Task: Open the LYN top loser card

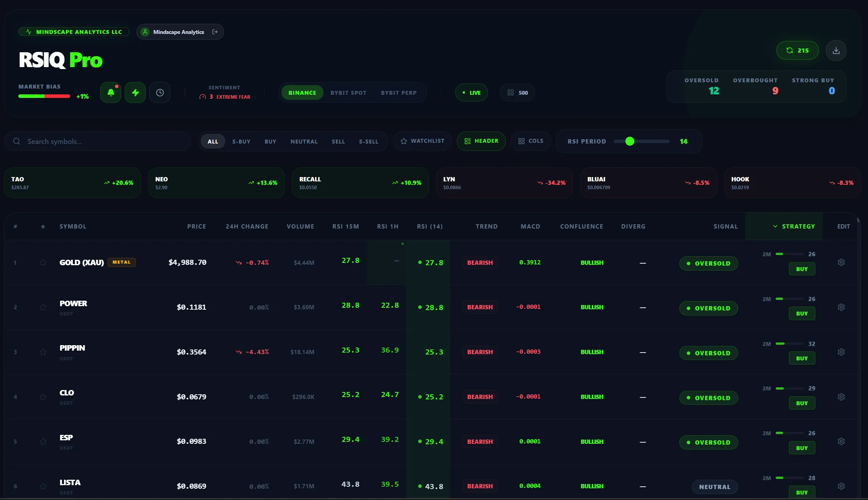Action: tap(504, 183)
